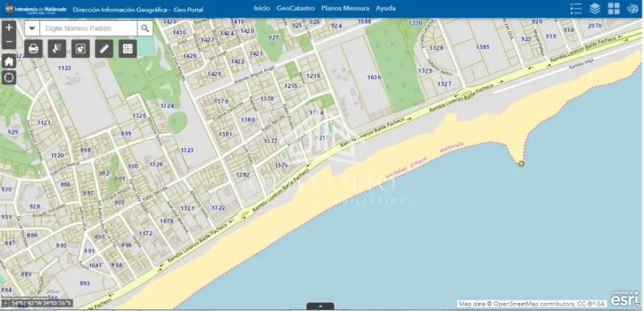
Task: Open the basemap gallery in header
Action: click(x=614, y=9)
